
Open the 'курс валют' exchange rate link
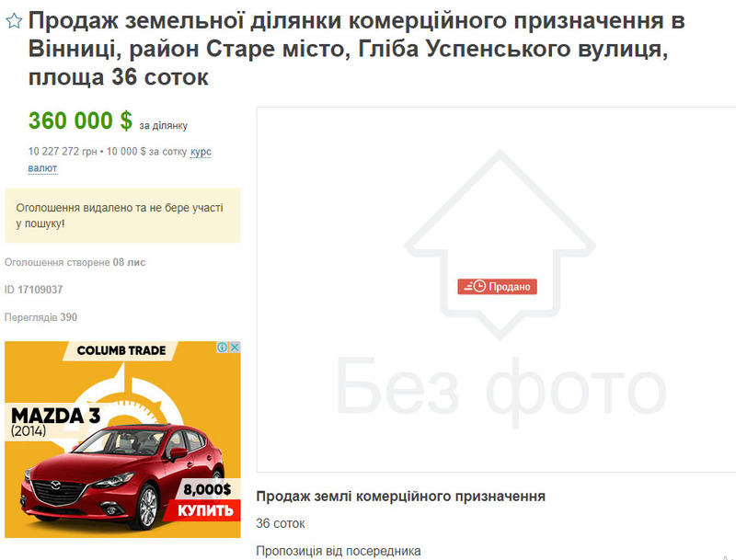(x=120, y=159)
